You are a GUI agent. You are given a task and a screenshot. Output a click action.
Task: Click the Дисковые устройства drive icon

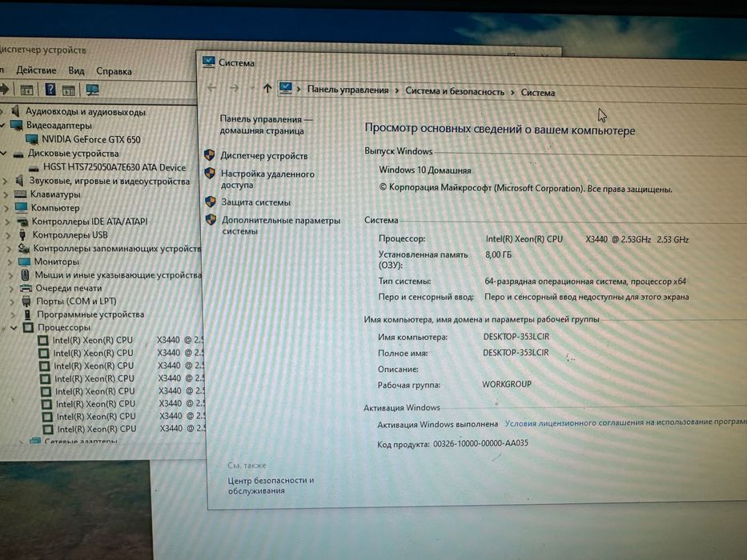pos(18,154)
